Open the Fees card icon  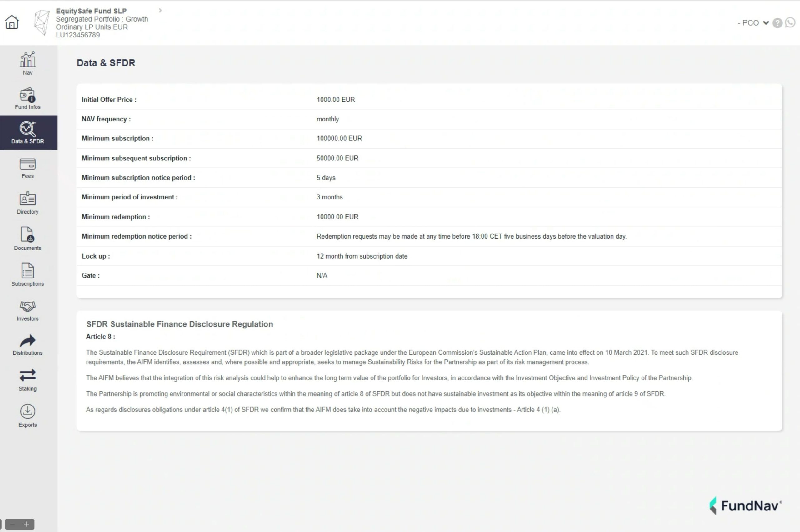click(x=28, y=168)
